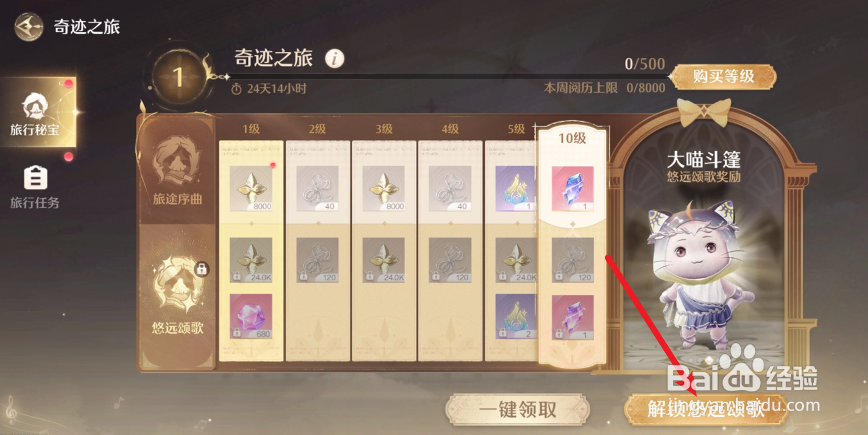Screen dimensions: 868x435
Task: Tap the locked level 10 purple crystal reward
Action: (x=573, y=317)
